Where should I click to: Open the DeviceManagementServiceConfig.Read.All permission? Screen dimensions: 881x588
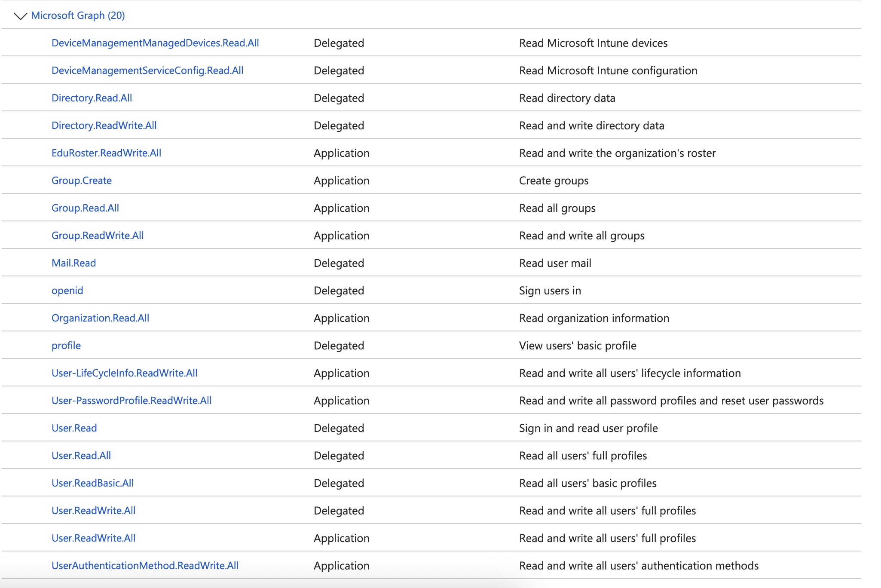pos(147,70)
